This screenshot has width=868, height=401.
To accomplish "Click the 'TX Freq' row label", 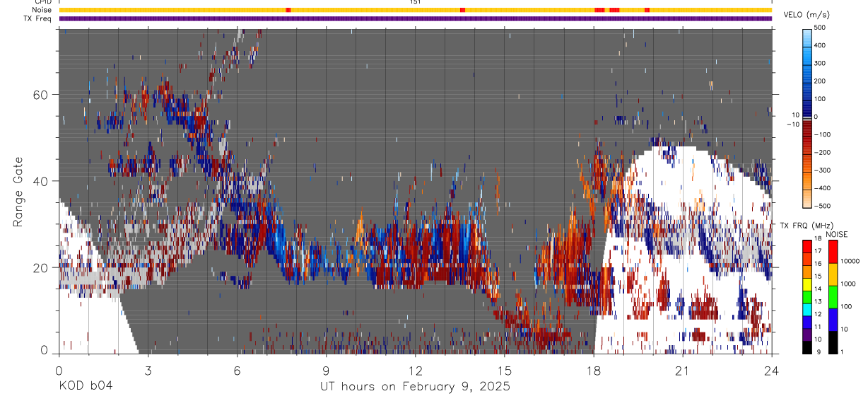I will [x=38, y=18].
